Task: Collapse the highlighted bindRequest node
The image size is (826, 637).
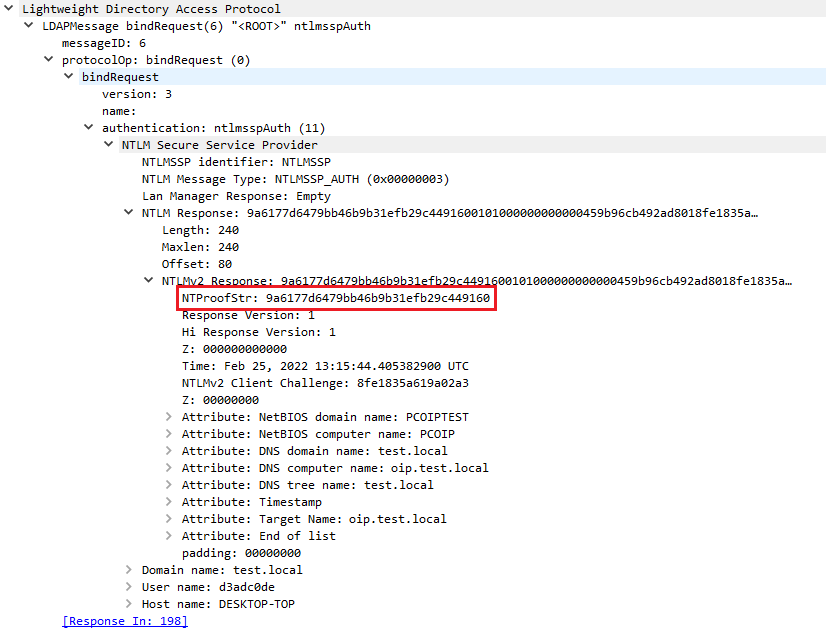Action: click(68, 76)
